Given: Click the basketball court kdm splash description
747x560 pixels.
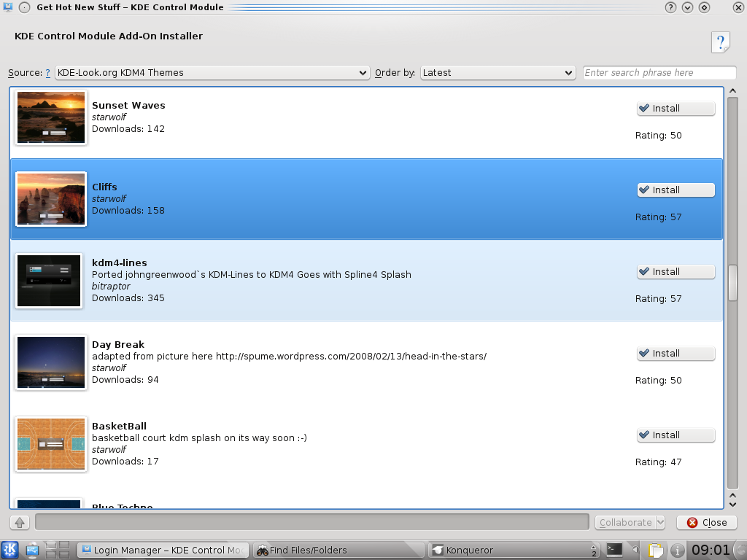Looking at the screenshot, I should tap(199, 438).
